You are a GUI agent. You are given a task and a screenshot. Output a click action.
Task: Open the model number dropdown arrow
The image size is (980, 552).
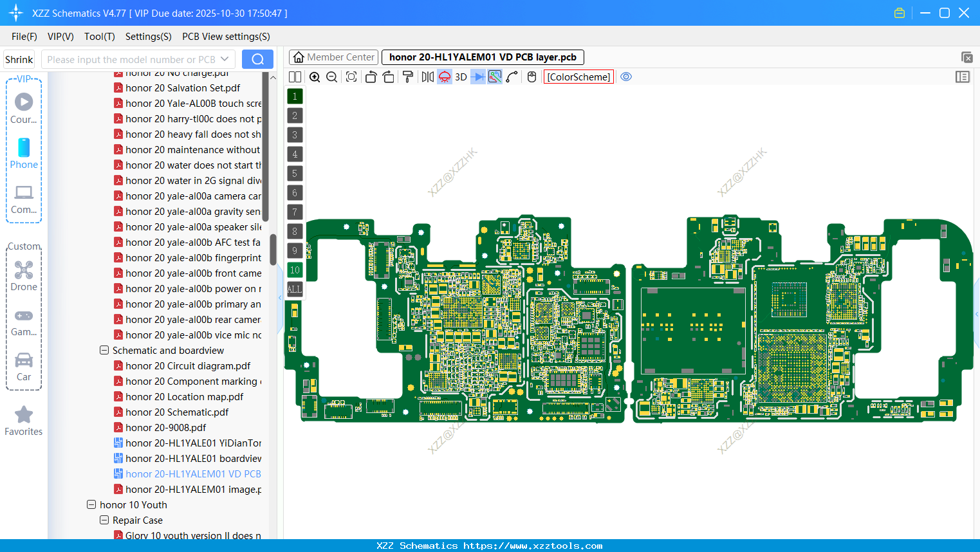point(225,59)
